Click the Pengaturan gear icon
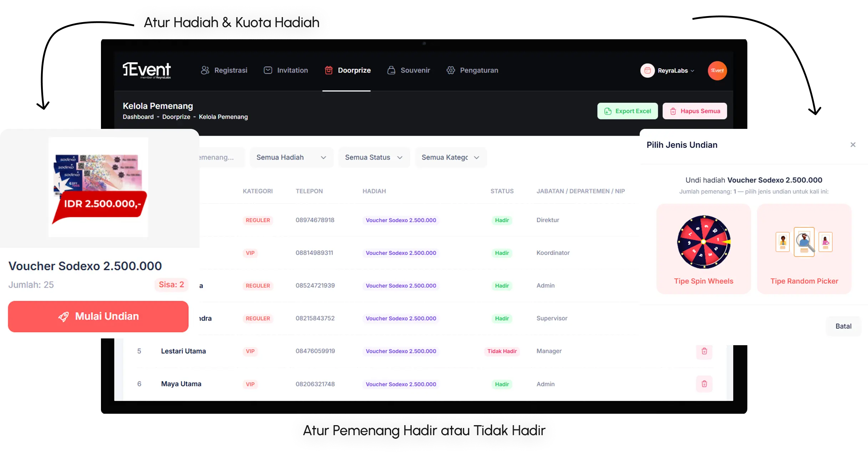The height and width of the screenshot is (458, 868). tap(451, 70)
